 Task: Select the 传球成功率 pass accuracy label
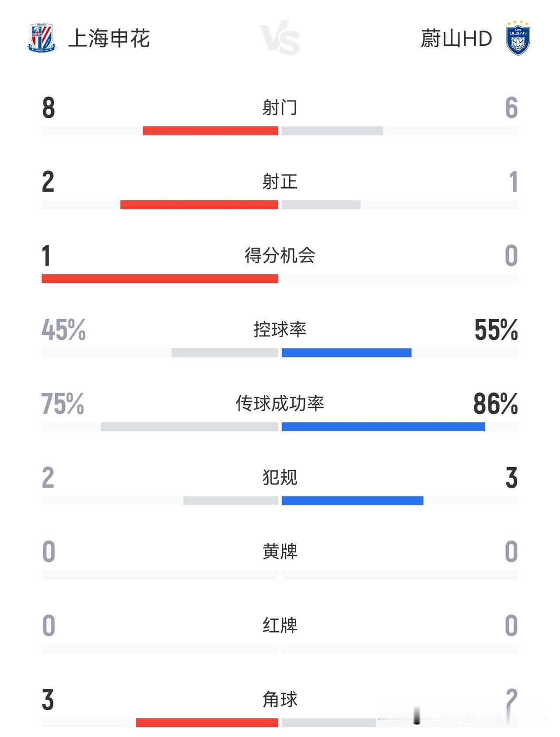pos(280,403)
